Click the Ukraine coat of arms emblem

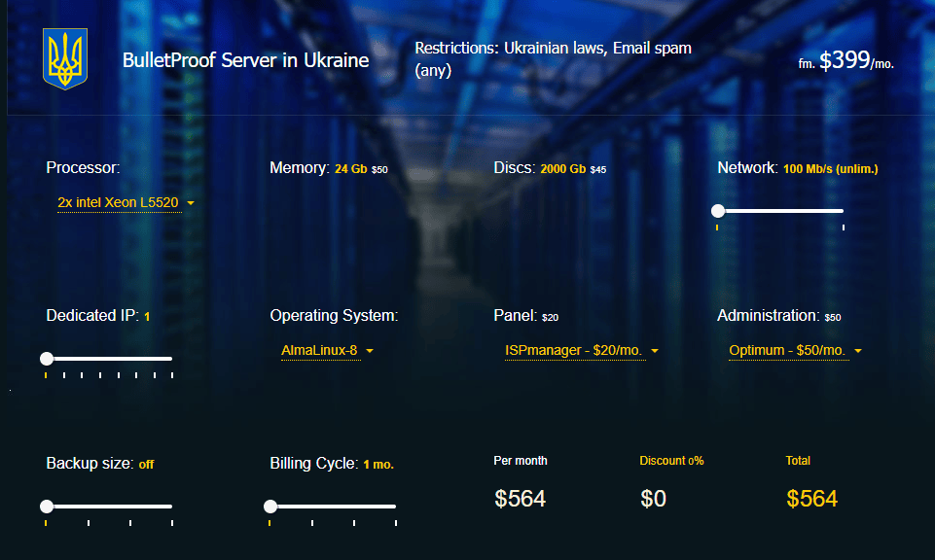(65, 58)
